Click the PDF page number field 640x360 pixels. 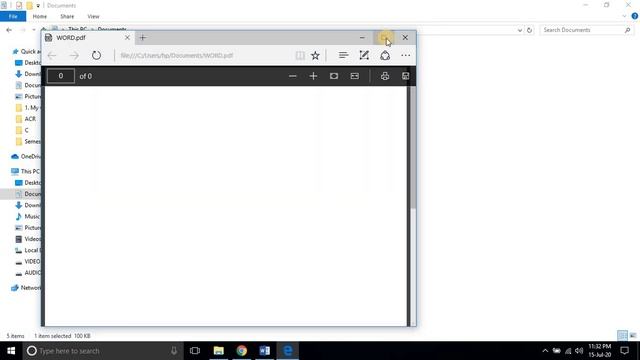(61, 76)
